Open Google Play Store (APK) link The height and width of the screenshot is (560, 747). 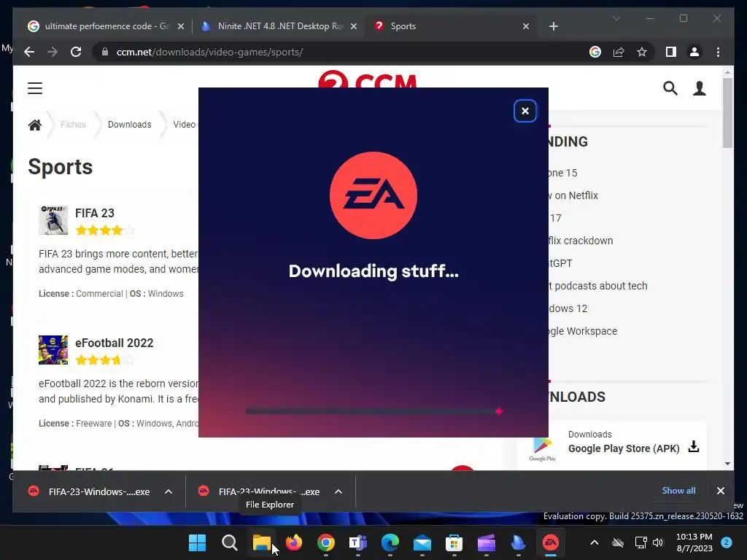(x=624, y=448)
